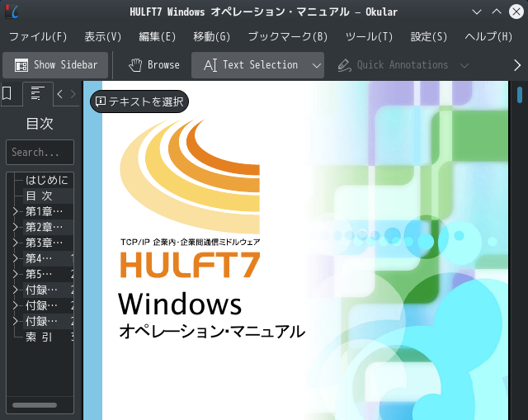Select the 第1章 chapter label
528x420 pixels.
tap(44, 211)
